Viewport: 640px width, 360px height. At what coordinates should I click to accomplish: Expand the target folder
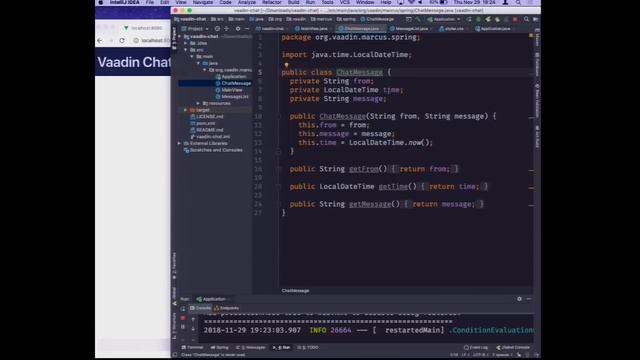[186, 110]
